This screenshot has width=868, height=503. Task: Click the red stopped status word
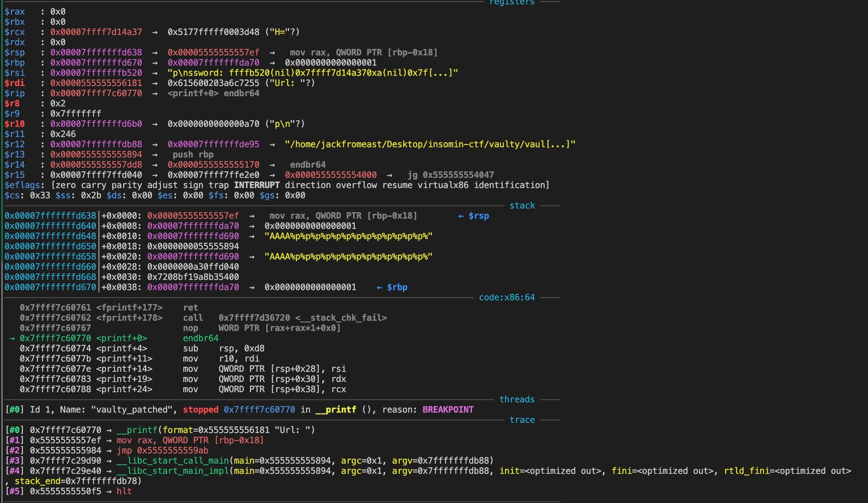click(200, 410)
